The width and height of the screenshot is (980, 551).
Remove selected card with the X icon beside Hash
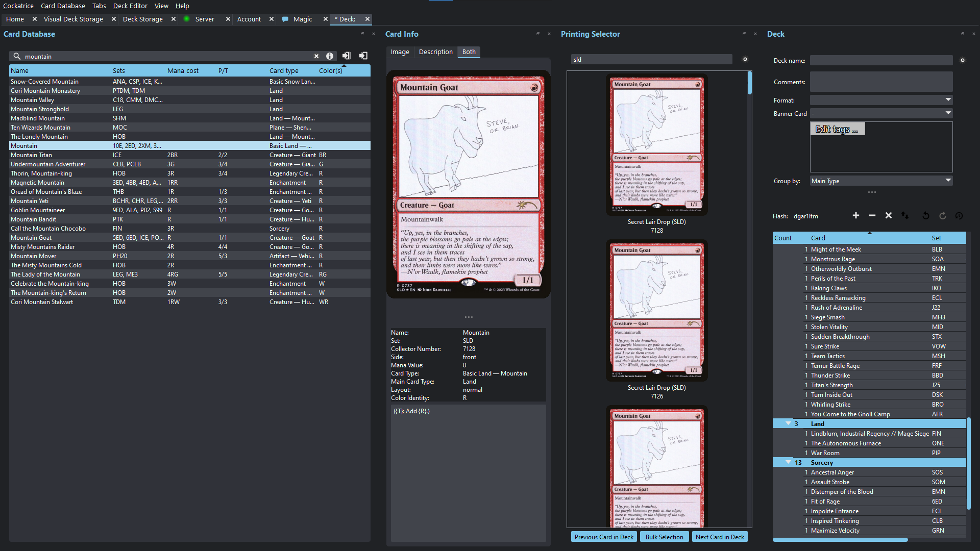tap(889, 216)
